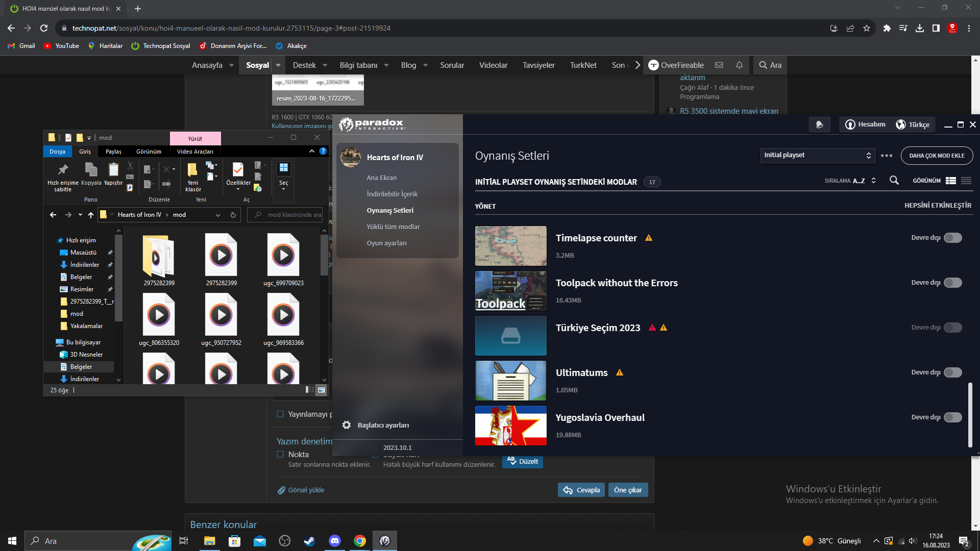Click Yeni klasör icon in Explorer ribbon
Image resolution: width=980 pixels, height=551 pixels.
click(x=192, y=171)
